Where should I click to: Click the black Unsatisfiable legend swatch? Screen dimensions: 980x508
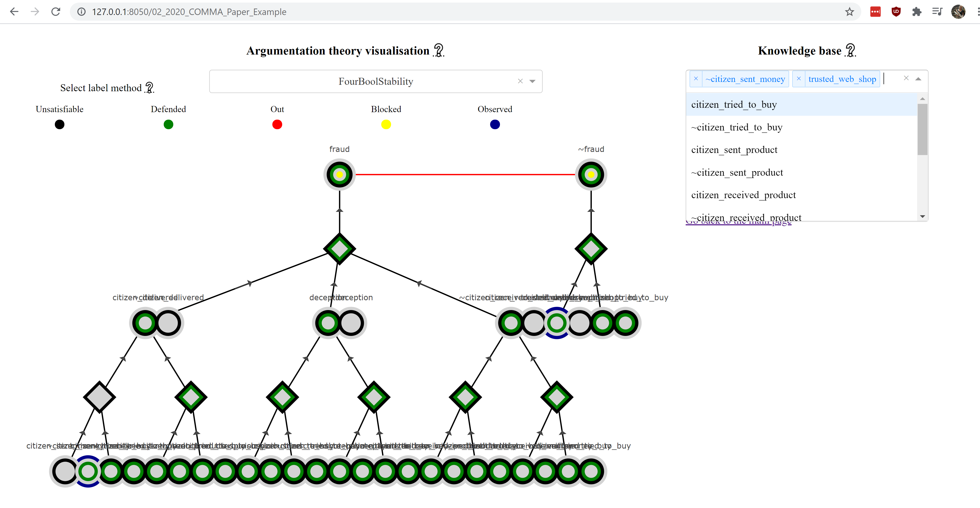[59, 125]
